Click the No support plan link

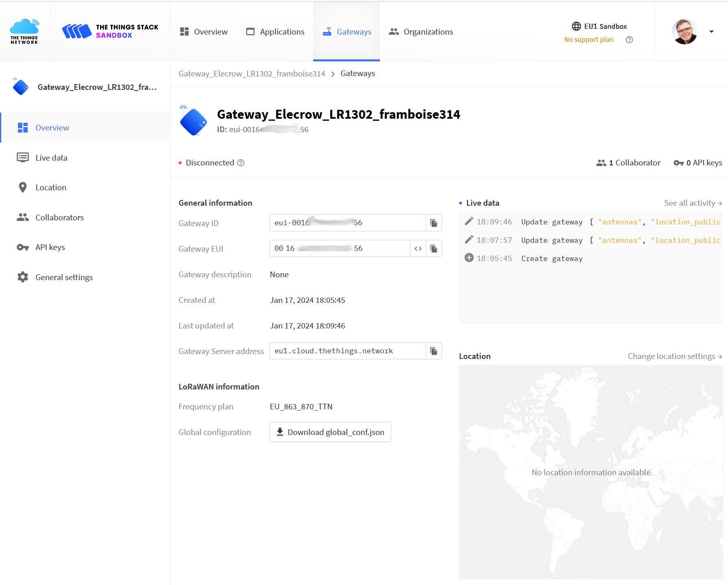tap(589, 39)
